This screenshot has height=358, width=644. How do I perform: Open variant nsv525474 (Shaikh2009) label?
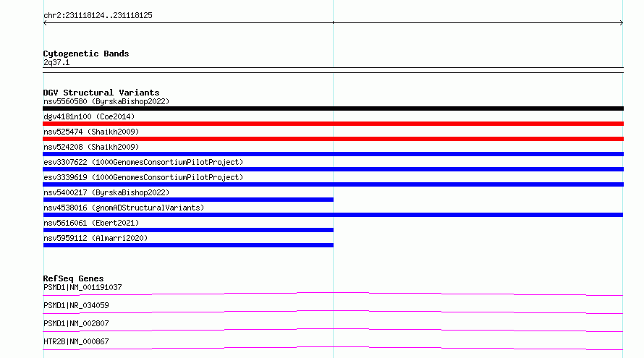[91, 132]
